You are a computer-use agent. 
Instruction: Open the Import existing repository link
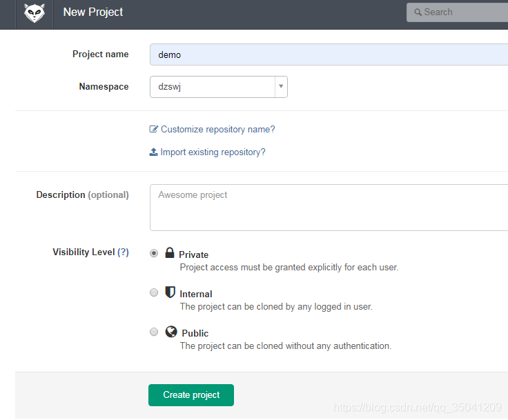[x=213, y=152]
